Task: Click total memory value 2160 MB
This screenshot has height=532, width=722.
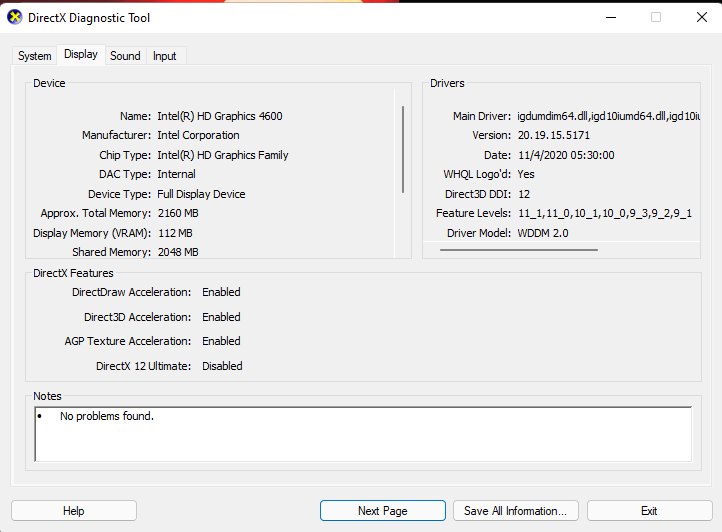Action: coord(178,213)
